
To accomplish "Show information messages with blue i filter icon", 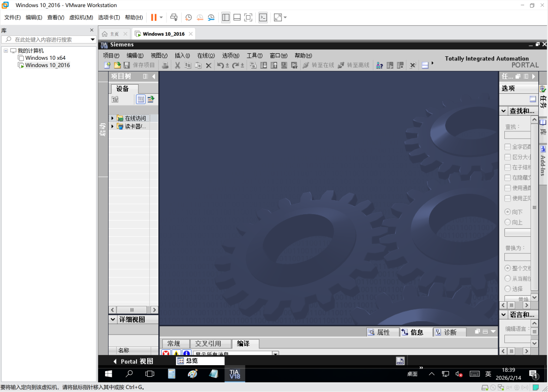I will click(187, 353).
